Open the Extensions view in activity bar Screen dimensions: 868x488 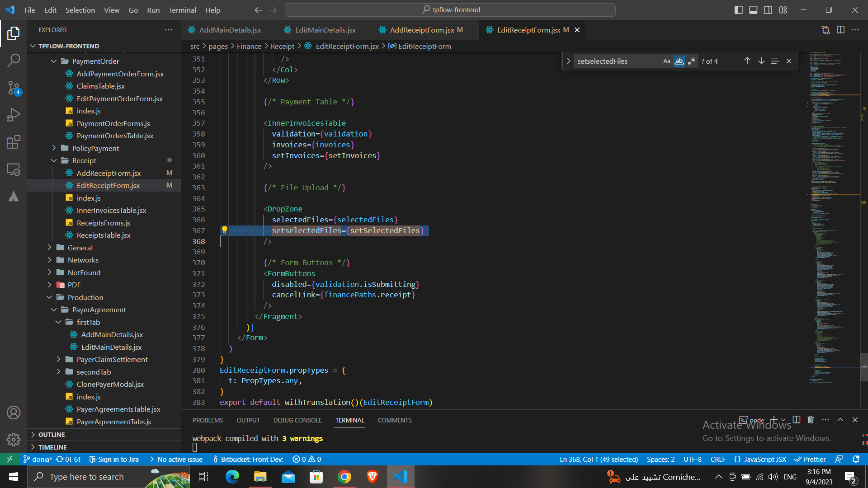pos(14,142)
